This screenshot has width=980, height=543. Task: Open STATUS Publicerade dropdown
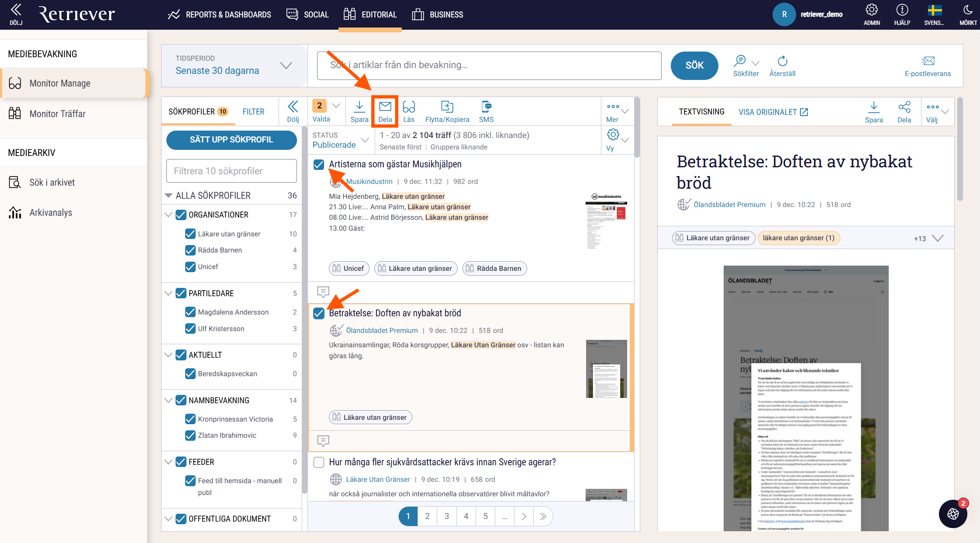pos(341,140)
